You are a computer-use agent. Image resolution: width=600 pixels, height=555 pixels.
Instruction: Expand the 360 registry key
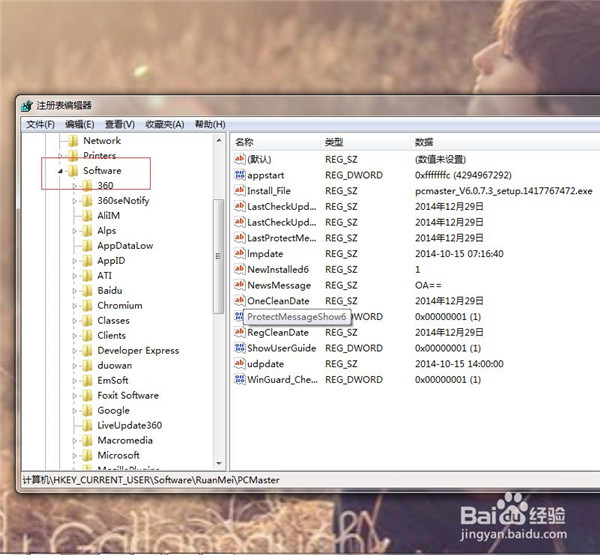(x=74, y=186)
